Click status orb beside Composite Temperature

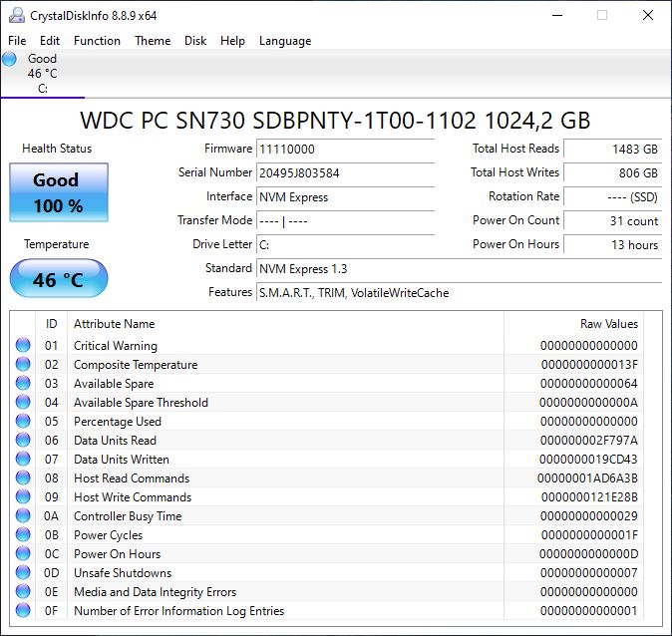[23, 364]
